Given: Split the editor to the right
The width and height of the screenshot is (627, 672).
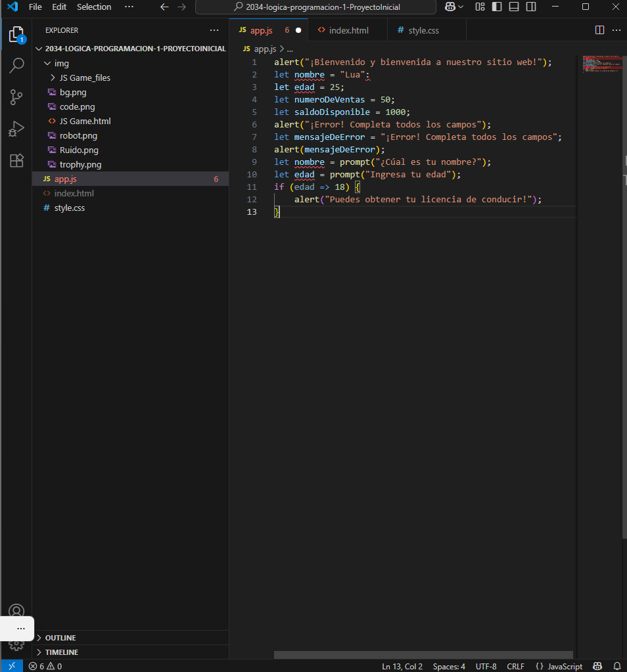Looking at the screenshot, I should (599, 30).
